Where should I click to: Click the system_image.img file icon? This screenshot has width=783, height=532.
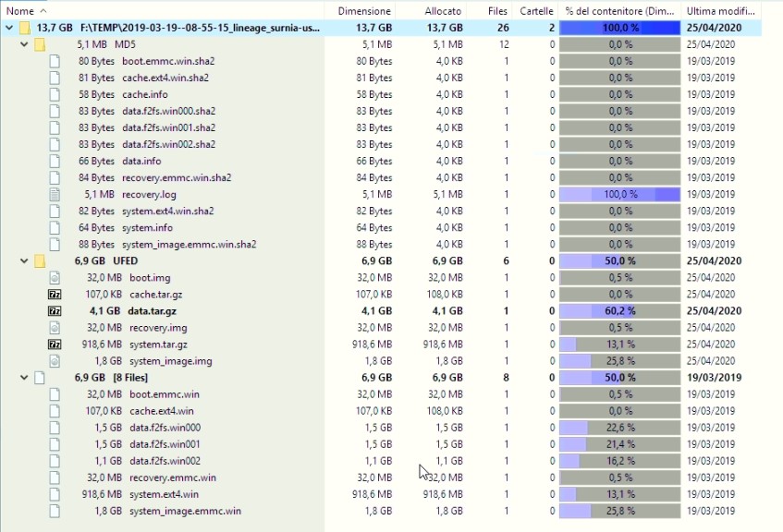pos(54,361)
